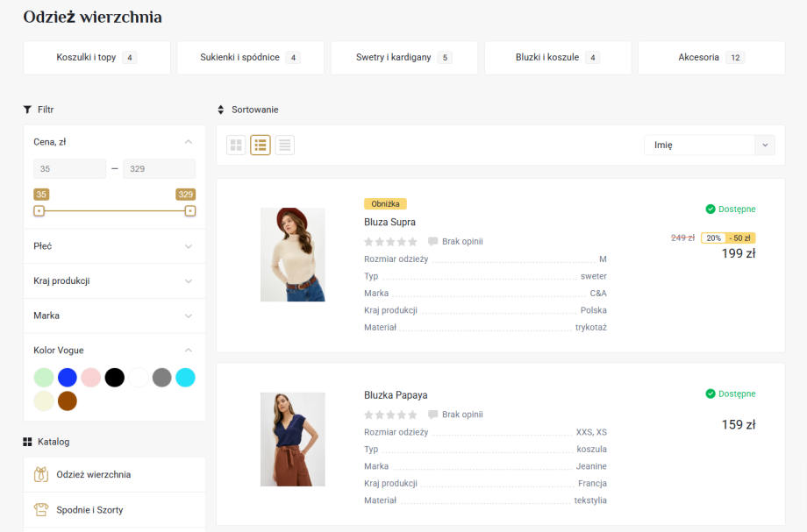
Task: Expand the Płeć filter section
Action: click(x=114, y=246)
